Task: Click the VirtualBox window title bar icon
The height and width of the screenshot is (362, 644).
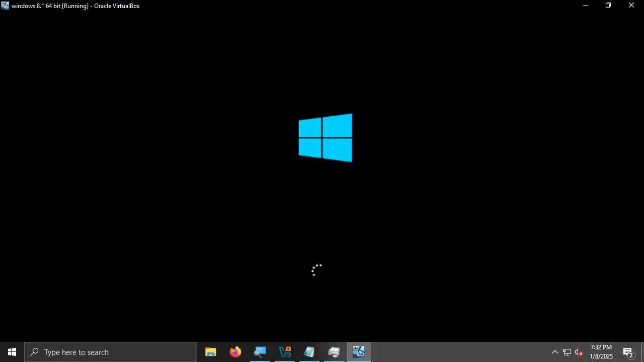Action: click(x=5, y=6)
